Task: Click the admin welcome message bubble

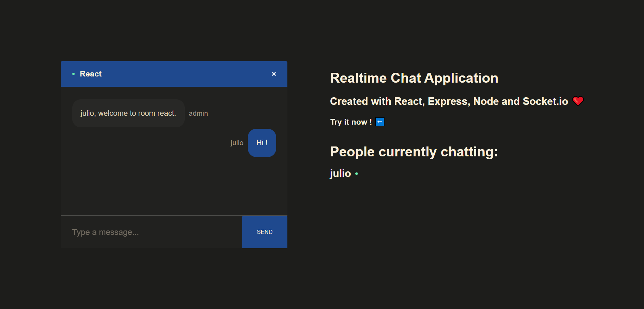Action: pos(129,113)
